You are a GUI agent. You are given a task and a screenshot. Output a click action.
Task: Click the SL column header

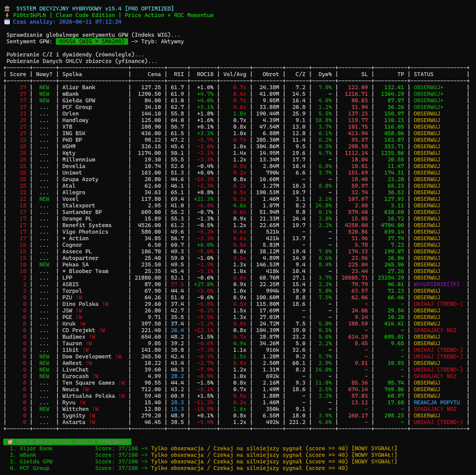point(365,74)
